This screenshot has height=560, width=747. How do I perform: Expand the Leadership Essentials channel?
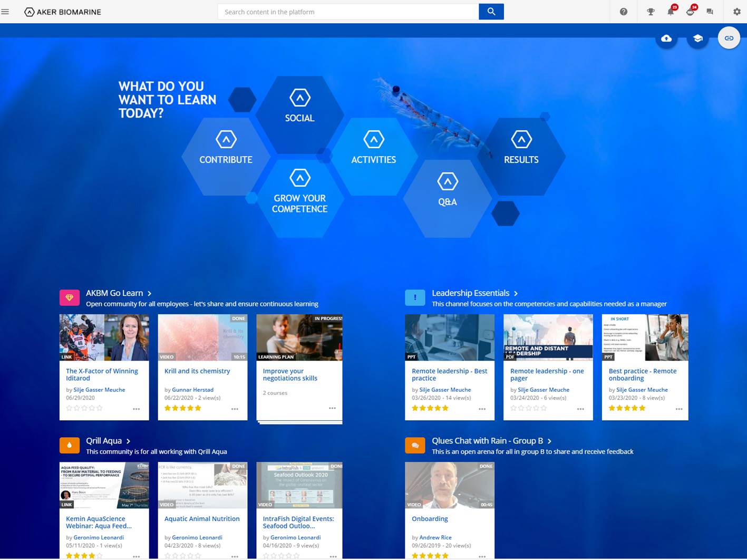516,293
